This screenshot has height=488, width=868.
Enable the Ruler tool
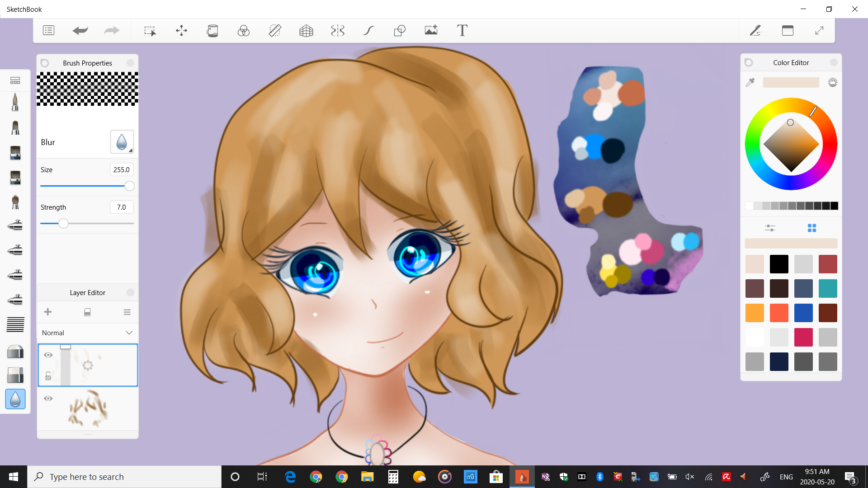click(275, 30)
